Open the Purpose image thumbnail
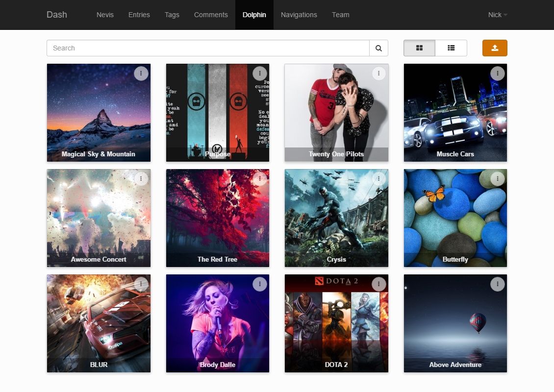 click(x=218, y=113)
